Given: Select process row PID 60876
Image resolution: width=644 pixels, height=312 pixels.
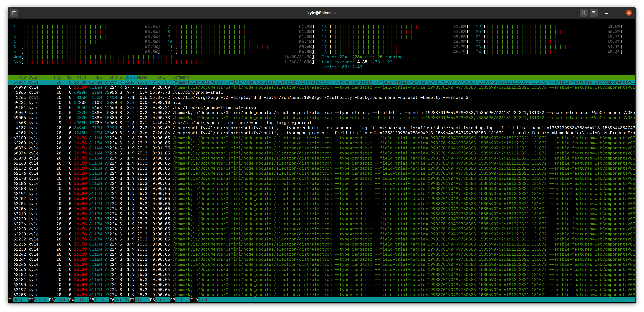Looking at the screenshot, I should tap(321, 148).
